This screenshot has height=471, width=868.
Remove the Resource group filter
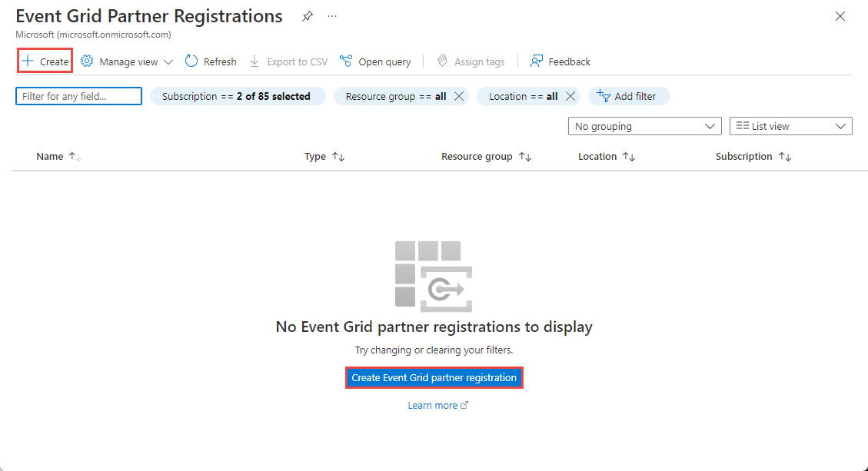(459, 96)
